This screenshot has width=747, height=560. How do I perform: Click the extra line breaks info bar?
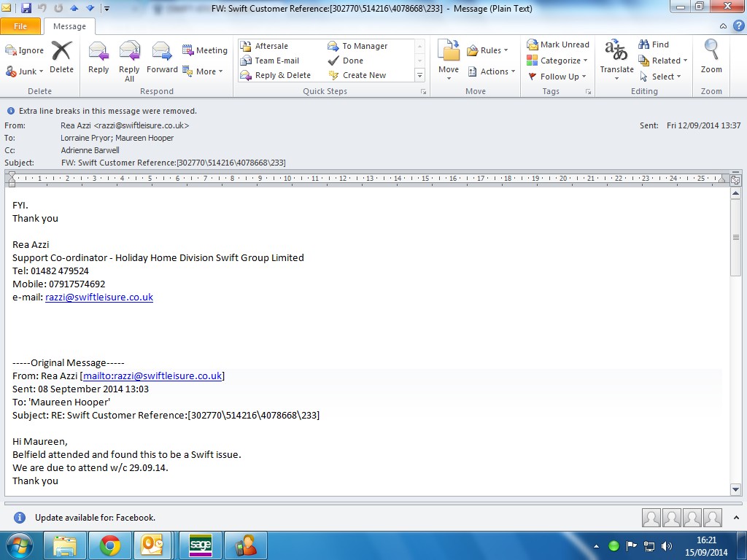[102, 111]
